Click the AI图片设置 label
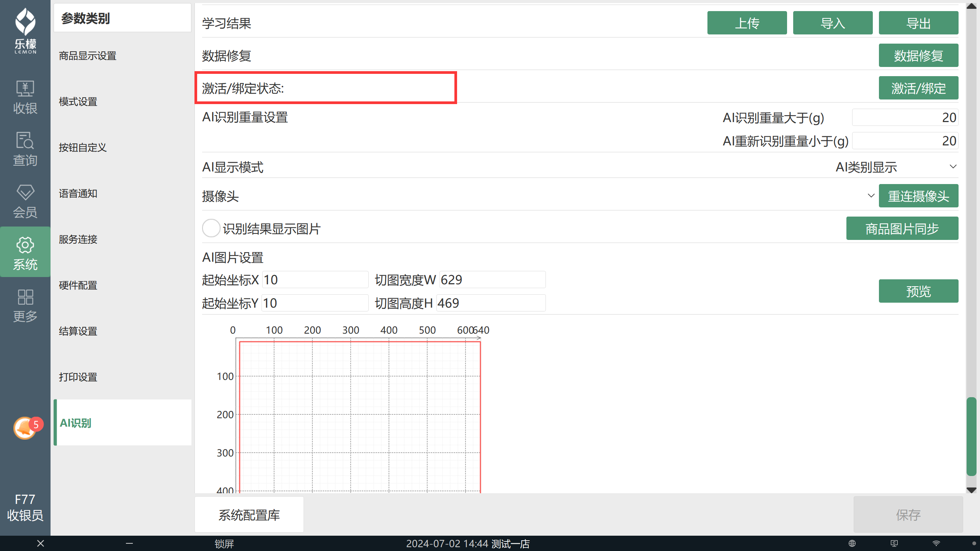This screenshot has height=551, width=980. pyautogui.click(x=233, y=258)
